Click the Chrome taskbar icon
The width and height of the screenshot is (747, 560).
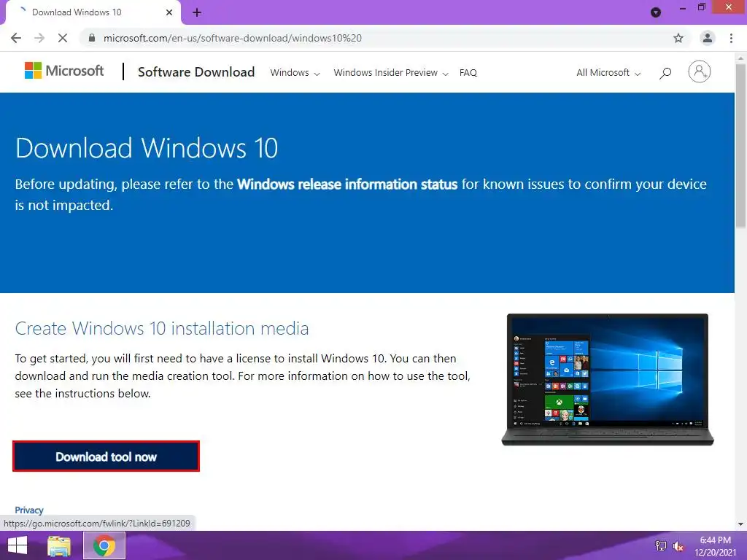pos(104,545)
